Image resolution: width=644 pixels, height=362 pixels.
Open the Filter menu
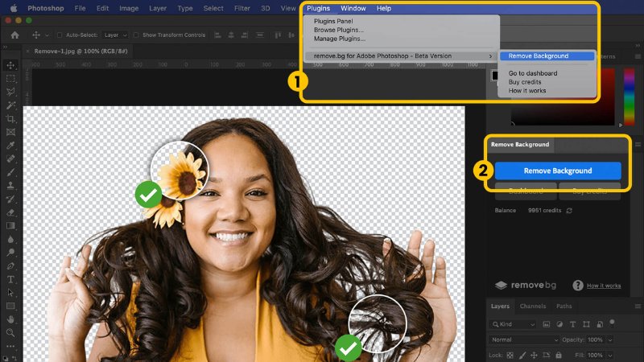242,8
